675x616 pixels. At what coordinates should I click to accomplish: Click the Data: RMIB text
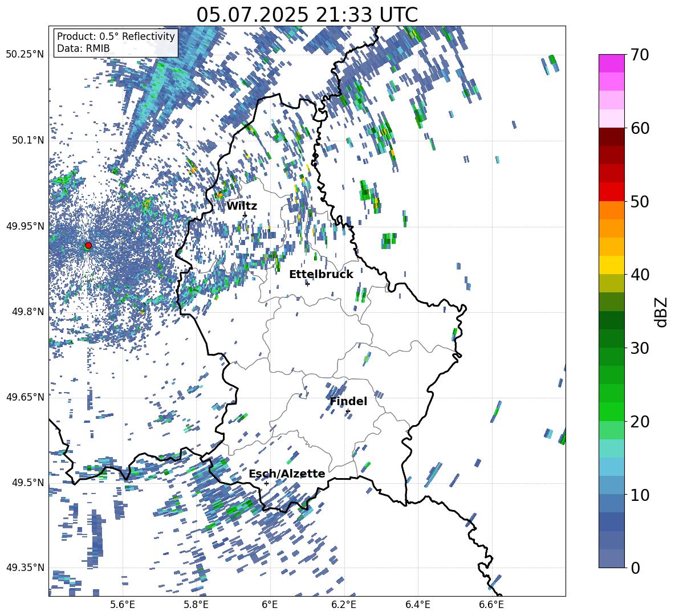point(83,48)
